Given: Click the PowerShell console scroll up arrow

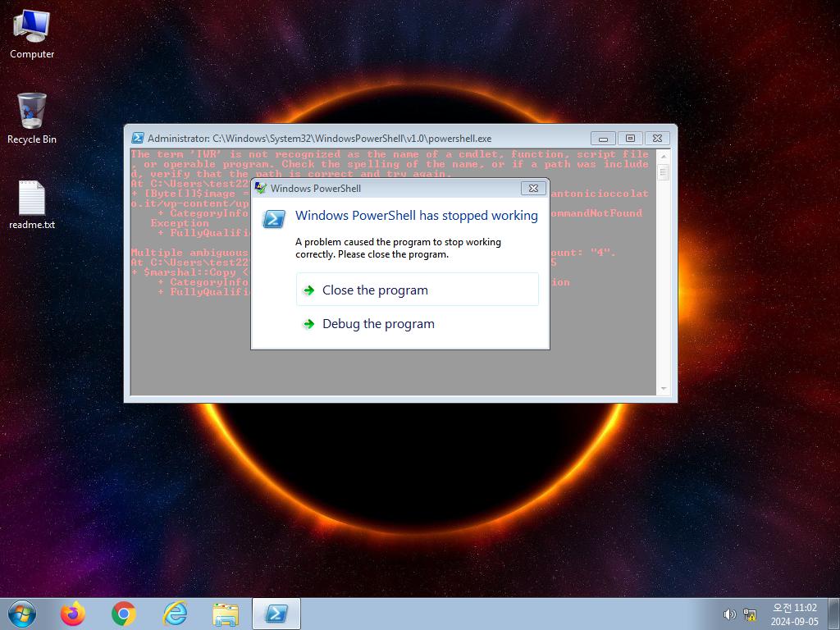Looking at the screenshot, I should (663, 156).
